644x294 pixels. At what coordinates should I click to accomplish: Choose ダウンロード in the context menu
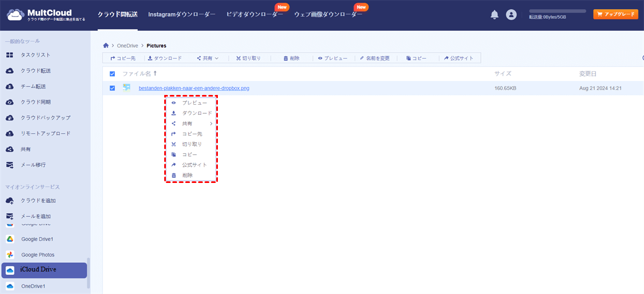[x=191, y=113]
